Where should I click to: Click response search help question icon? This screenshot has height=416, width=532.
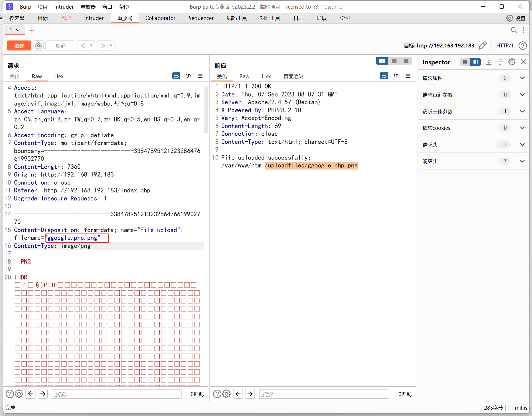coord(217,394)
